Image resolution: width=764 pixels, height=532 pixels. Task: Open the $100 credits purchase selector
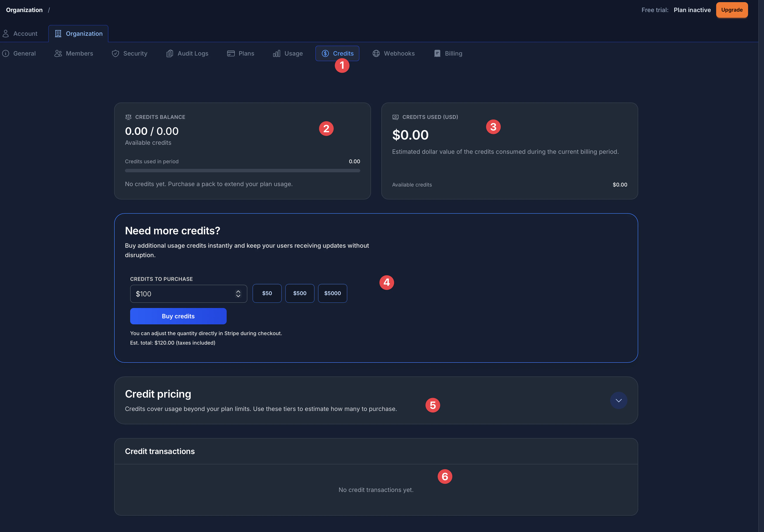point(188,294)
